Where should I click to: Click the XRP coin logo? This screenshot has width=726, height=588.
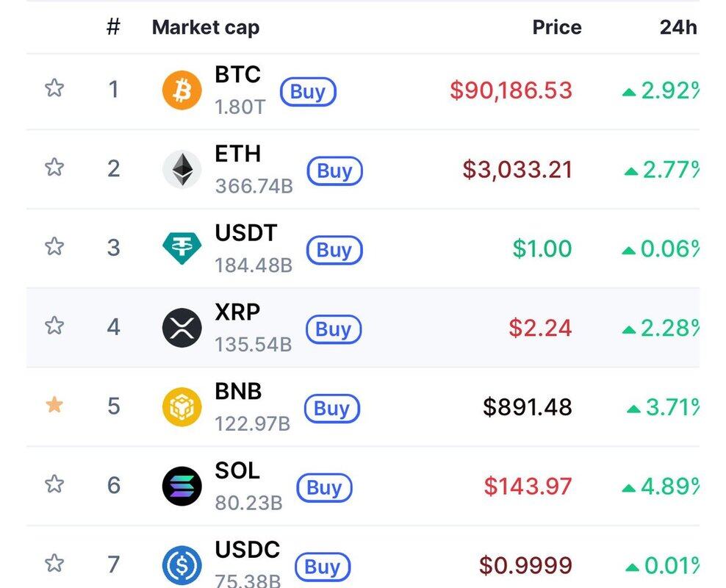coord(181,328)
